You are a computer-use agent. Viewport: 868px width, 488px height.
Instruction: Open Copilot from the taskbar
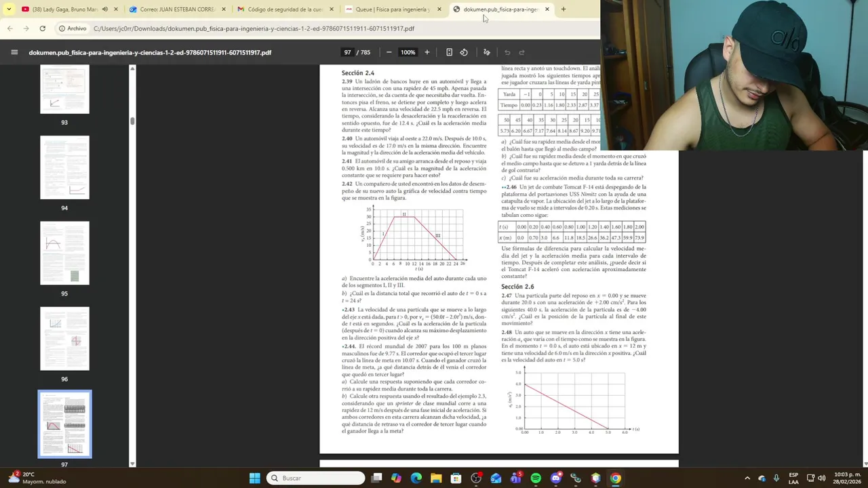click(x=396, y=478)
